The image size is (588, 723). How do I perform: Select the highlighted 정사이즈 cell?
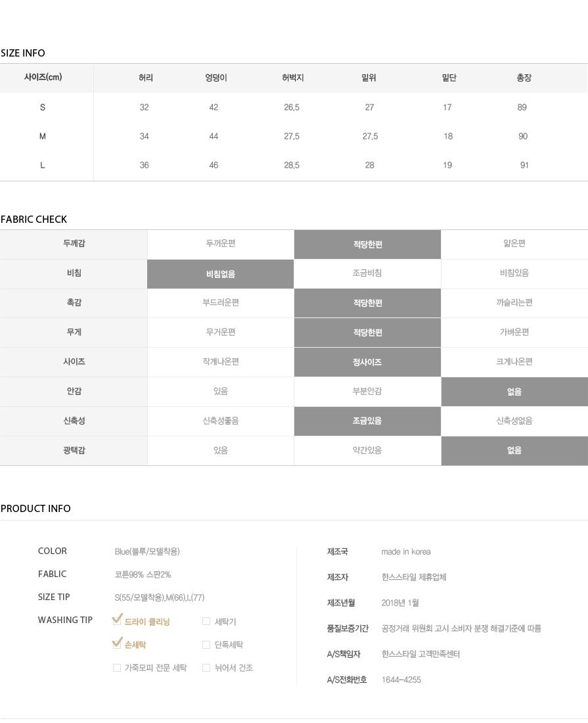[x=368, y=362]
